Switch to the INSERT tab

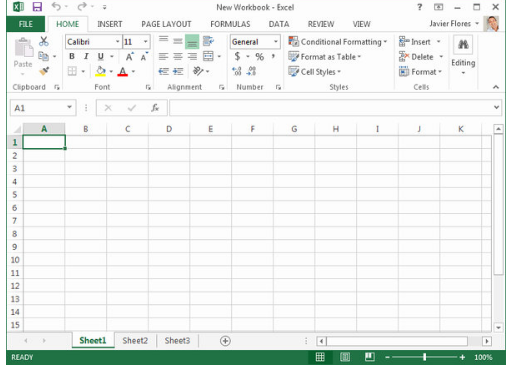coord(110,24)
